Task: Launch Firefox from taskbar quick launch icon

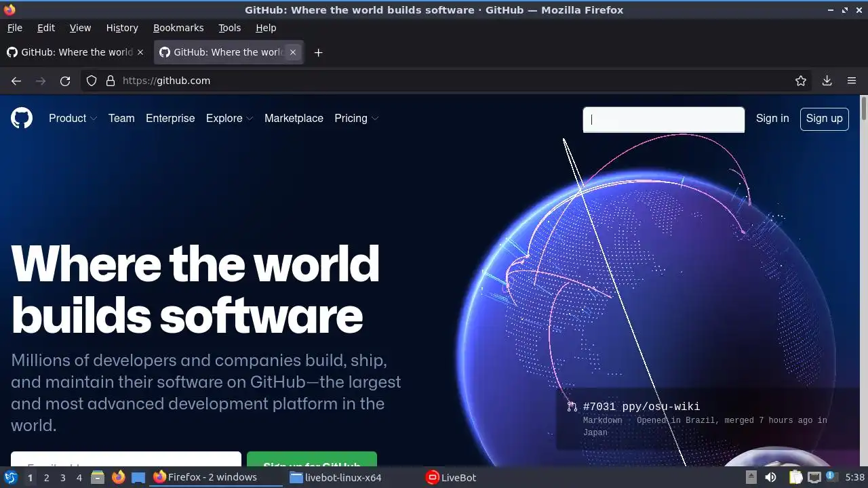Action: (x=118, y=477)
